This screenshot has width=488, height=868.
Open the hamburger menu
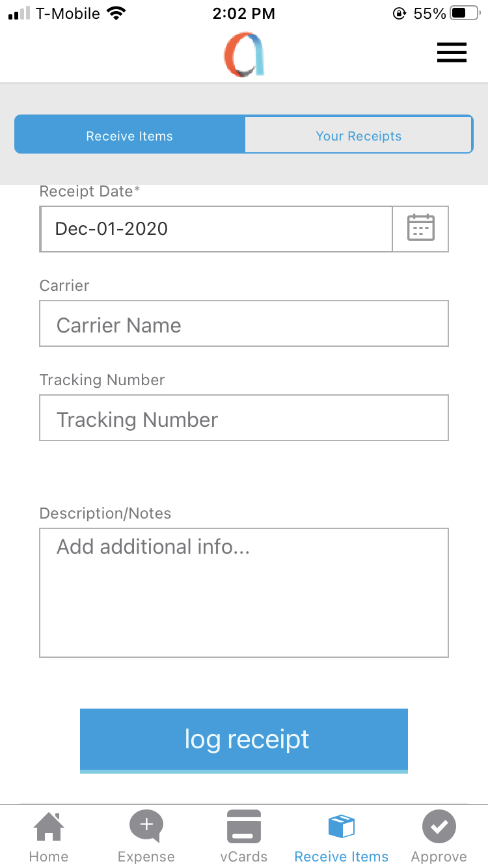tap(452, 53)
